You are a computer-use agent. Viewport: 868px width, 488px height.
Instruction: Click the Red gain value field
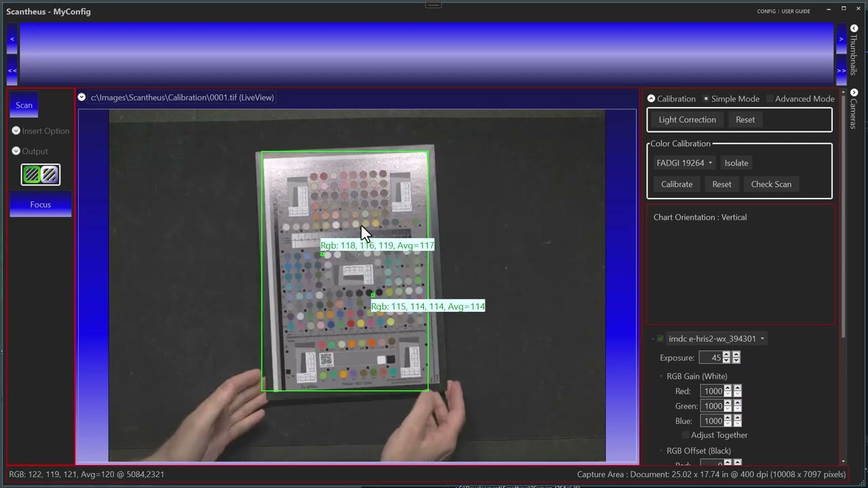(x=713, y=391)
